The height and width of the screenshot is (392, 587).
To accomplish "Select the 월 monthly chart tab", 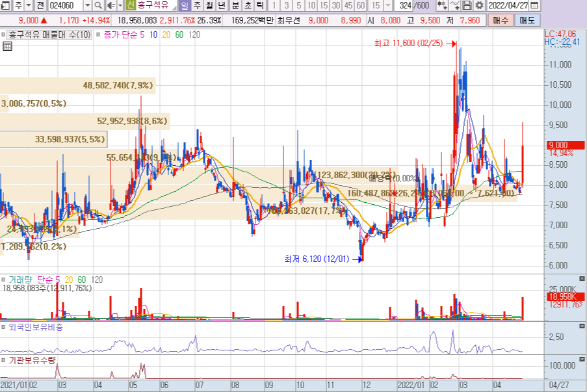I will point(209,5).
